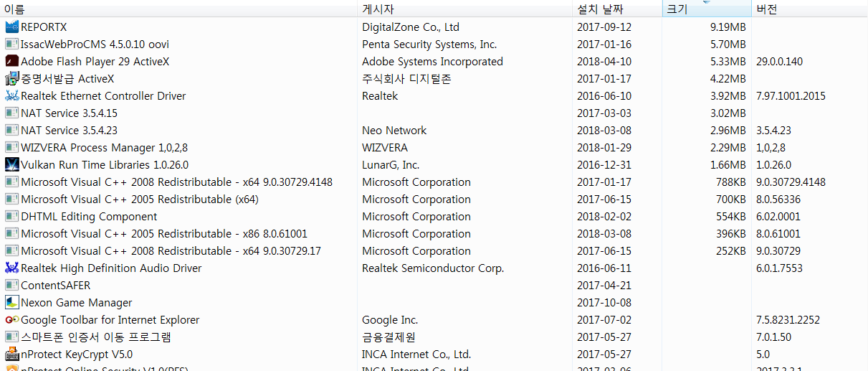Select the Adobe Flash Player 29 ActiveX icon
Viewport: 868px width, 371px height.
coord(11,62)
